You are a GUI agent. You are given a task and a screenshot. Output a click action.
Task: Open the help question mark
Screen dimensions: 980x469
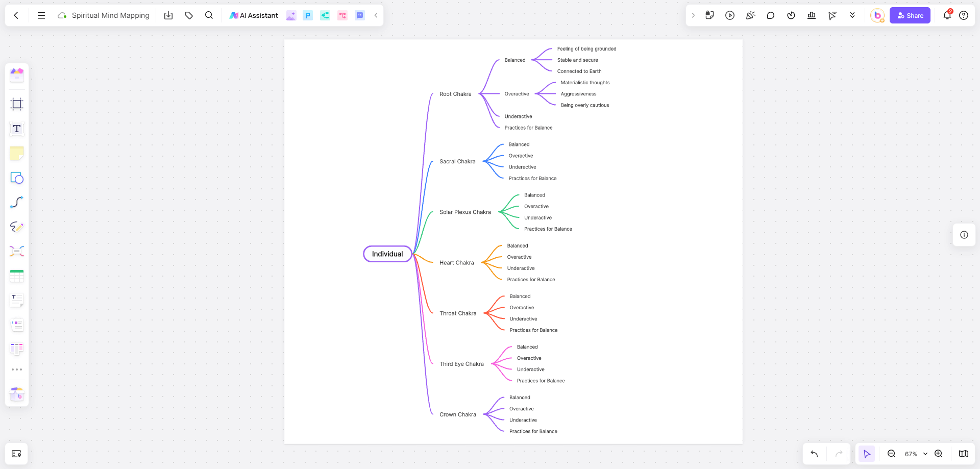(x=964, y=15)
